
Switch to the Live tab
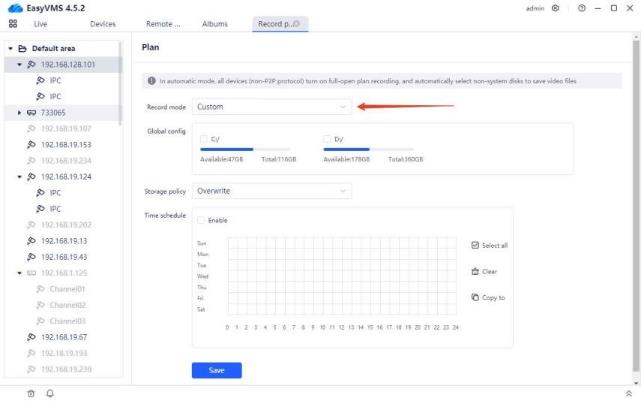[x=41, y=23]
